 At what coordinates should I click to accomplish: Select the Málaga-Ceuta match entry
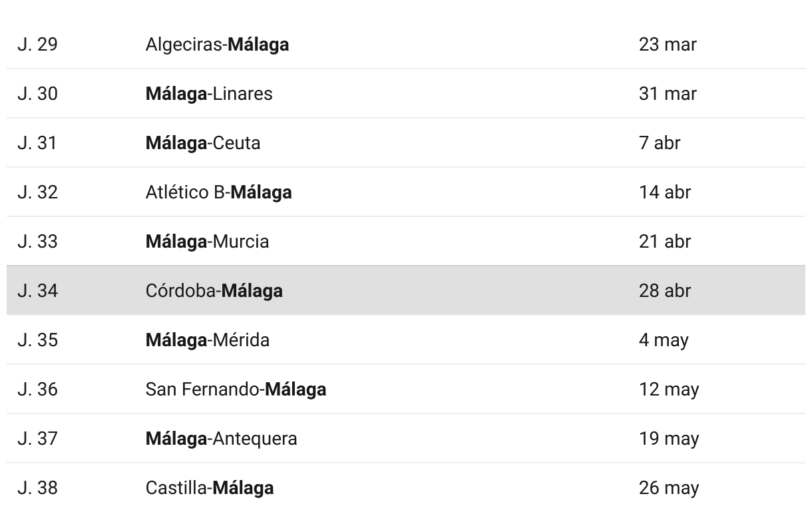(203, 143)
